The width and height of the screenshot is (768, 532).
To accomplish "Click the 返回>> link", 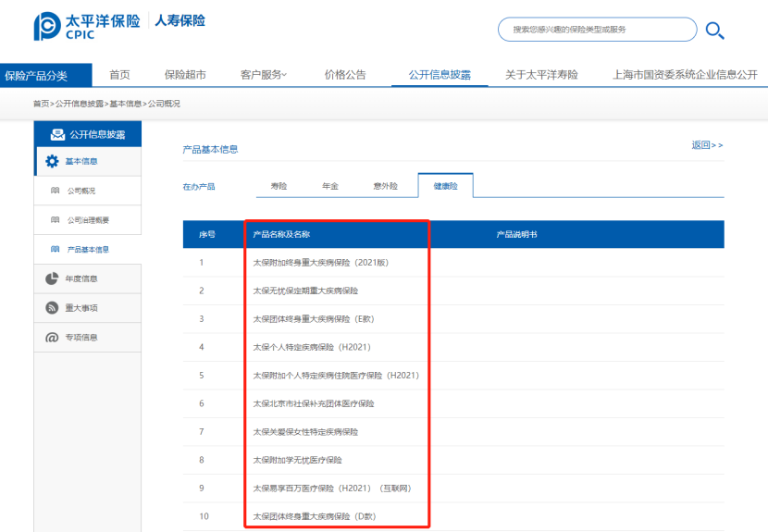I will click(707, 145).
